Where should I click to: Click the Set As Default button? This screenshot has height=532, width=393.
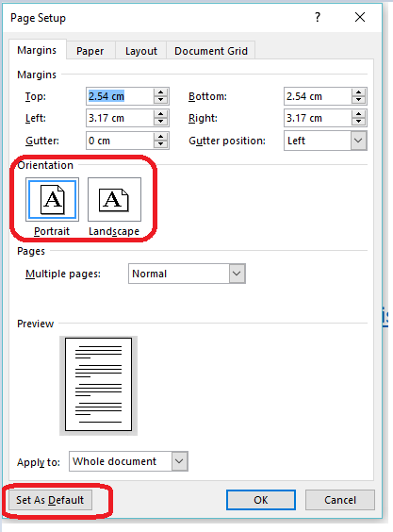pyautogui.click(x=50, y=500)
